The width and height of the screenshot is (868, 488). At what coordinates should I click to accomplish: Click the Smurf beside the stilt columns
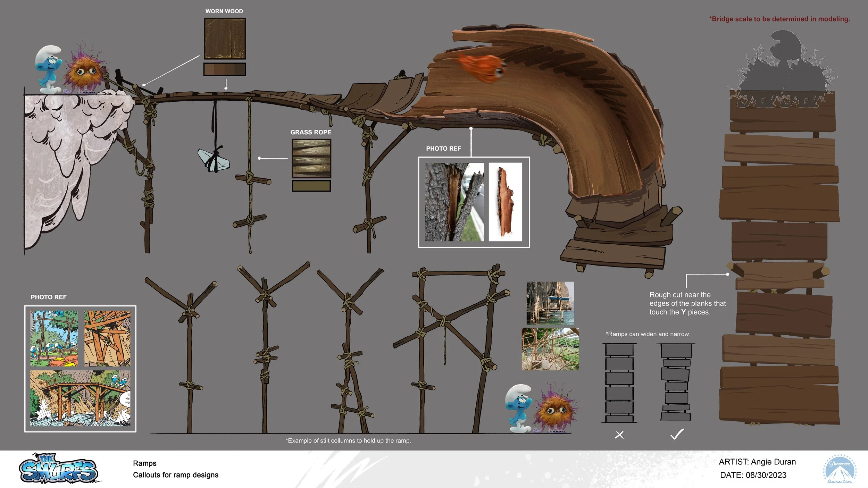(519, 409)
